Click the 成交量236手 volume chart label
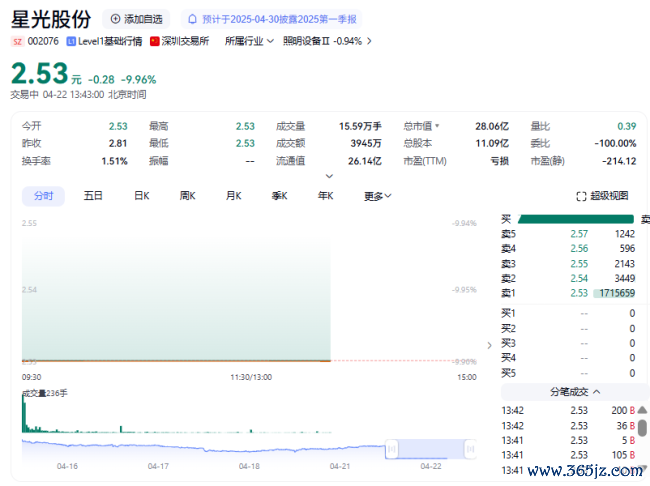Screen dimensions: 650x486 [x=45, y=393]
